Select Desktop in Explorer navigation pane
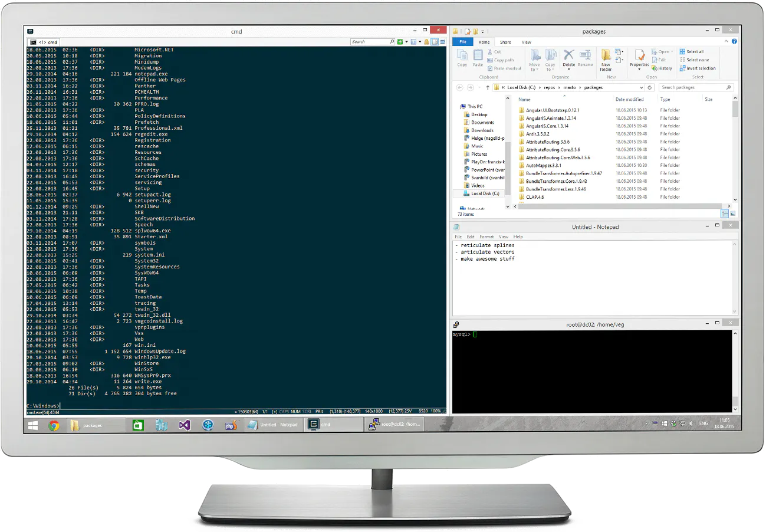 479,114
